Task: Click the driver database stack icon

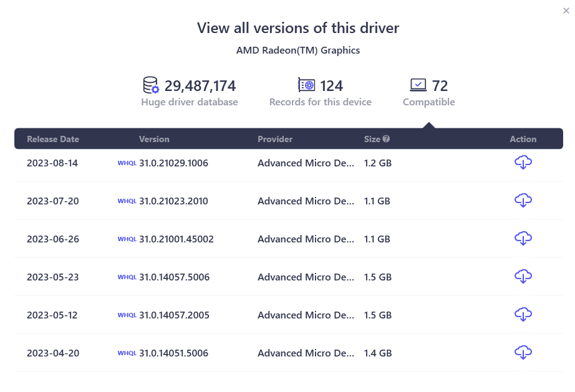Action: coord(151,85)
